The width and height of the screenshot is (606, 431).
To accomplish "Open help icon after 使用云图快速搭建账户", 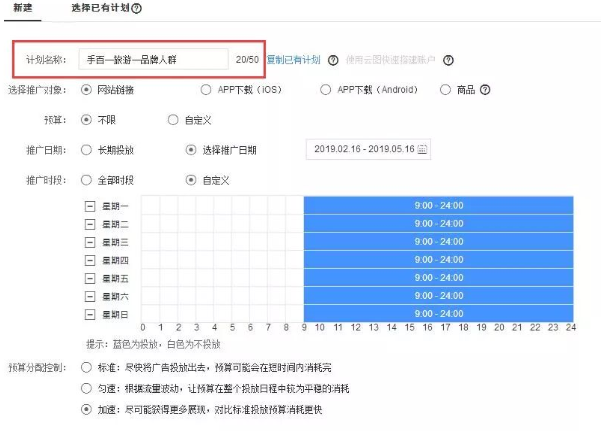I will pos(448,60).
